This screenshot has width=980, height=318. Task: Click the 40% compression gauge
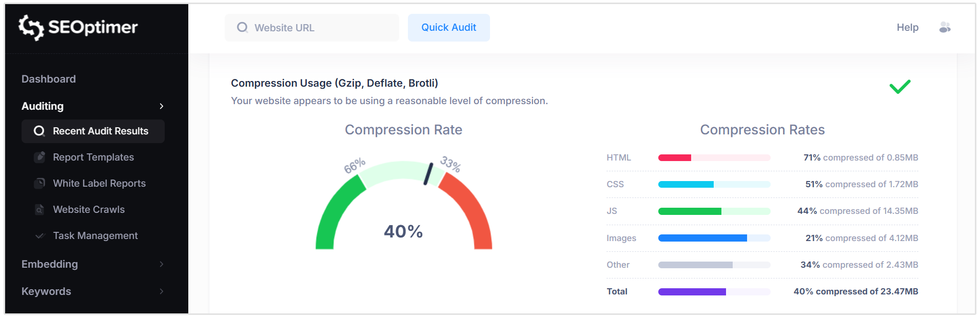pyautogui.click(x=403, y=232)
